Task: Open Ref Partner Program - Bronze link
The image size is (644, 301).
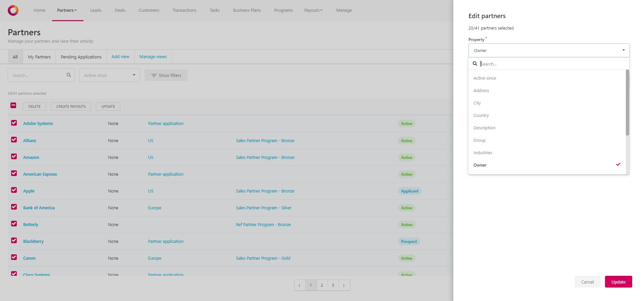Action: 263,224
